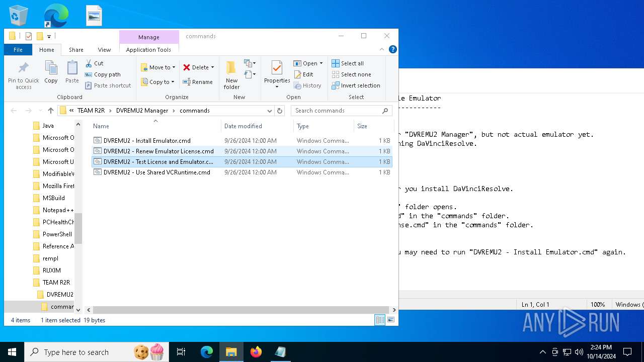The height and width of the screenshot is (362, 644).
Task: Click Copy path in Clipboard group
Action: tap(103, 74)
